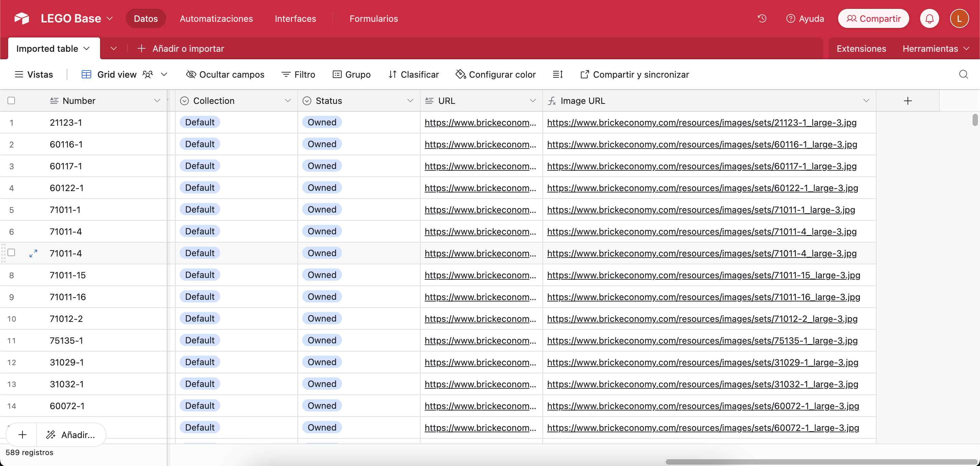980x466 pixels.
Task: Open image URL link for 21123-1
Action: [x=702, y=122]
